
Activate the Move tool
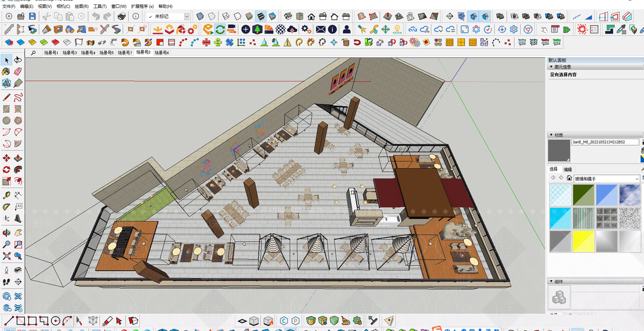click(x=6, y=158)
